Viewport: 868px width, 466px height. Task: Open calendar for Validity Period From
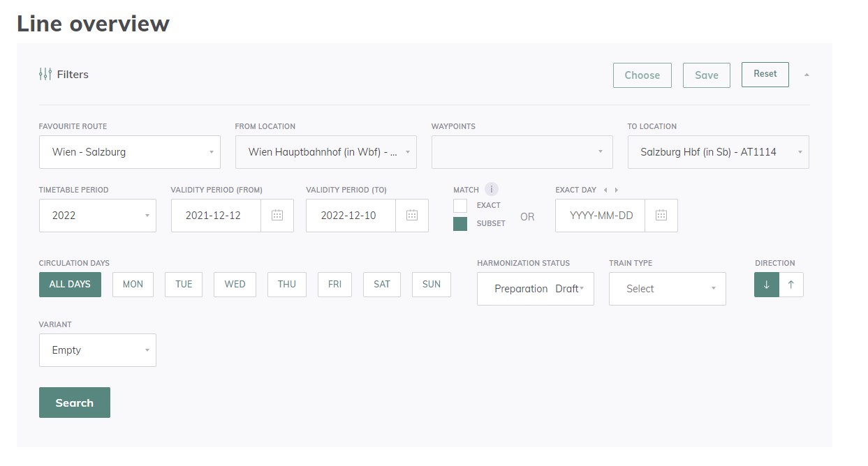tap(277, 216)
